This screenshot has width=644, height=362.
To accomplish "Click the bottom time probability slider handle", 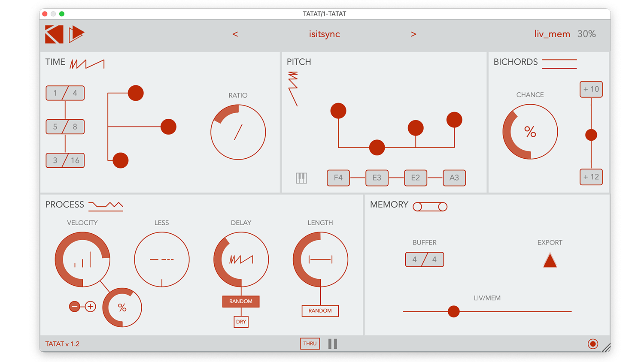I will pyautogui.click(x=121, y=160).
